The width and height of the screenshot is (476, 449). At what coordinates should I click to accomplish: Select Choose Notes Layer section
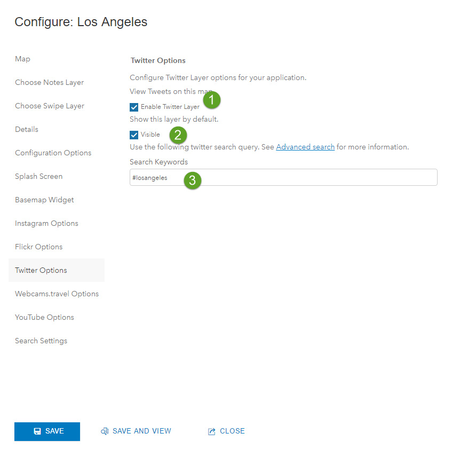coord(49,82)
